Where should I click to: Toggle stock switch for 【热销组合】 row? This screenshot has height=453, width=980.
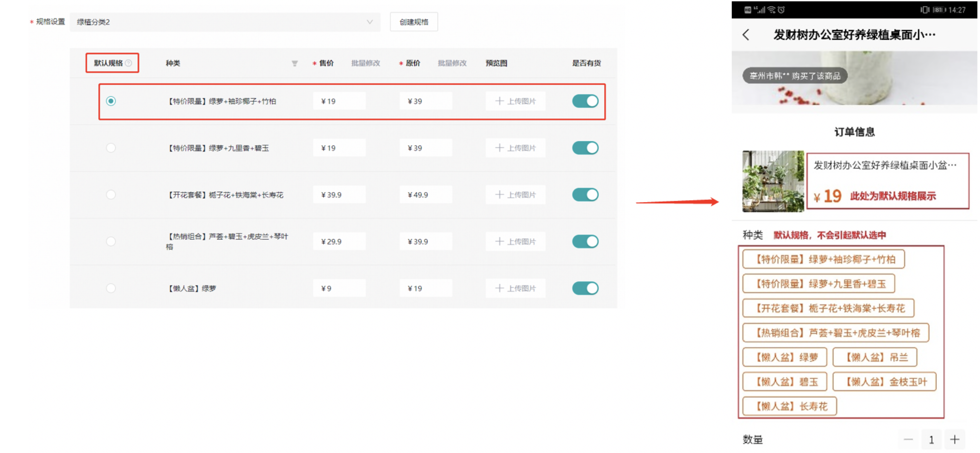pos(585,241)
